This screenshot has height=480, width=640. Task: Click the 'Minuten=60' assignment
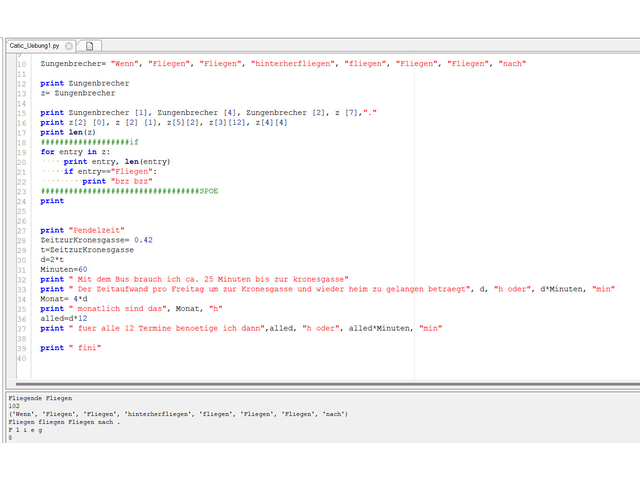point(64,269)
